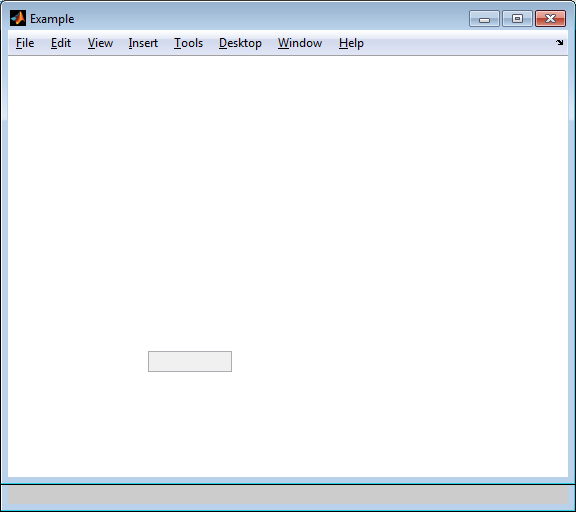Close the Example window

point(550,19)
